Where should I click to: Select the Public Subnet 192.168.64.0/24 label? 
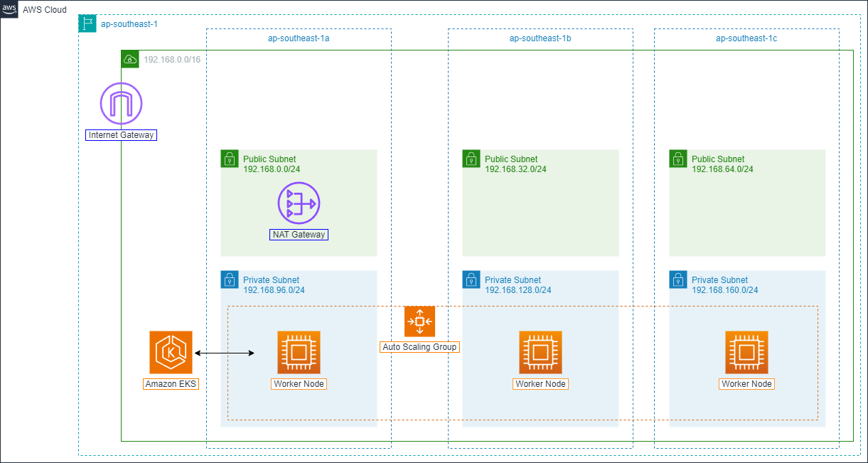722,164
